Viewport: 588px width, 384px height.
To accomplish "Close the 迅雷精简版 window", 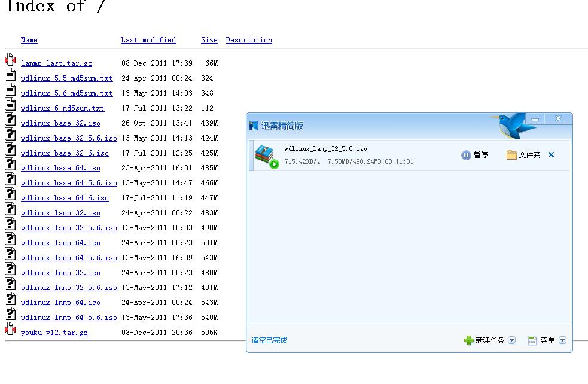I will (558, 118).
